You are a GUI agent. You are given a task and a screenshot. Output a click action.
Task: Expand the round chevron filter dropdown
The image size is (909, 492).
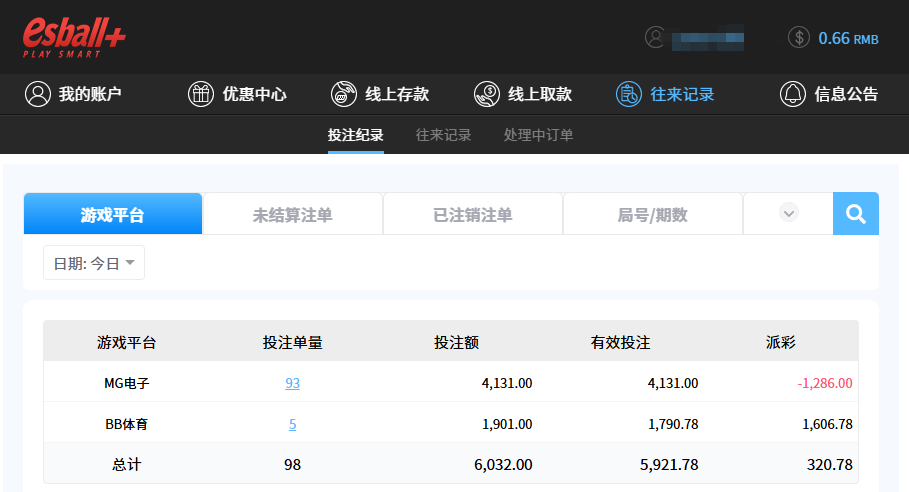point(788,213)
